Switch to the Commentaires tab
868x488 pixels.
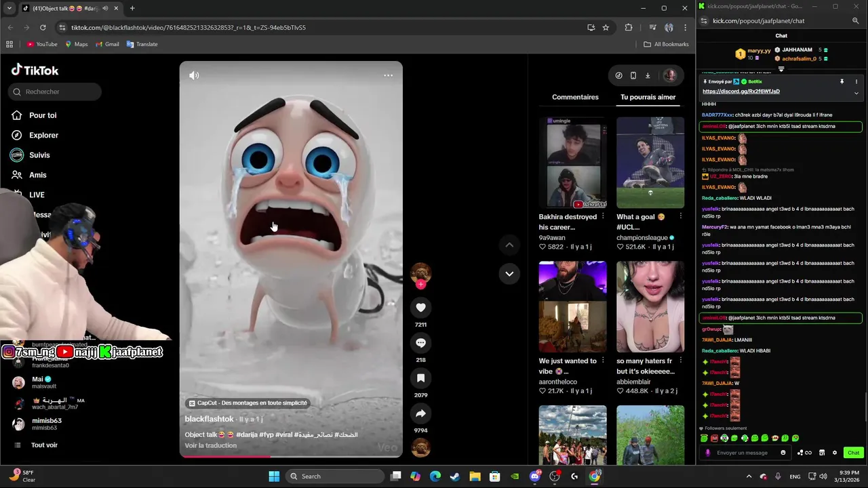575,97
